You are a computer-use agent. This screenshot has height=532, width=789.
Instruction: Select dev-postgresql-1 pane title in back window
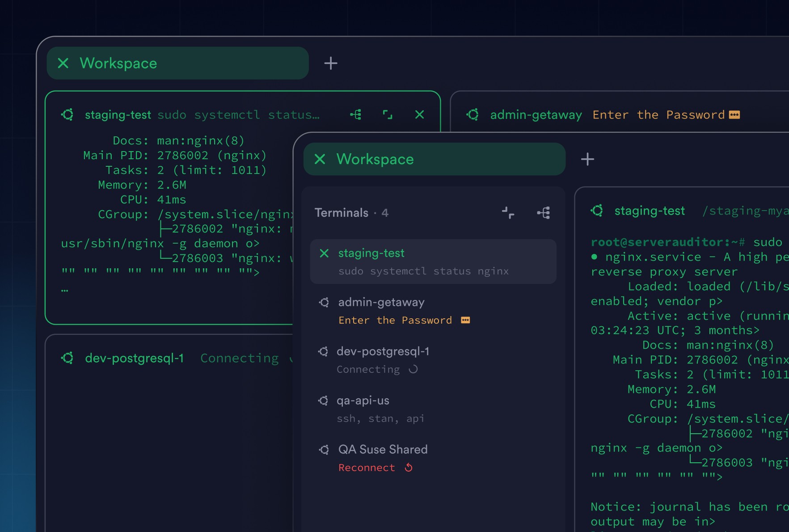coord(134,358)
